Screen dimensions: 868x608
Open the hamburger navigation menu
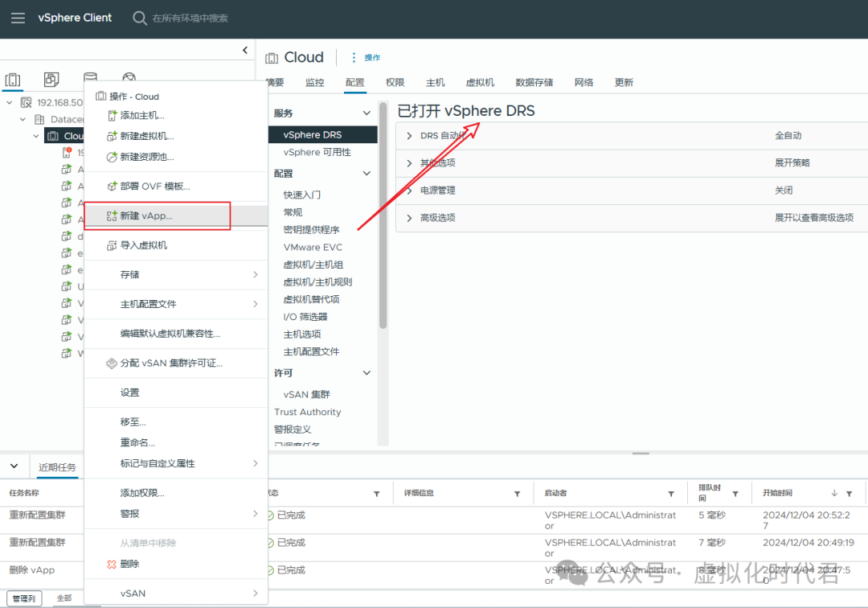[18, 18]
